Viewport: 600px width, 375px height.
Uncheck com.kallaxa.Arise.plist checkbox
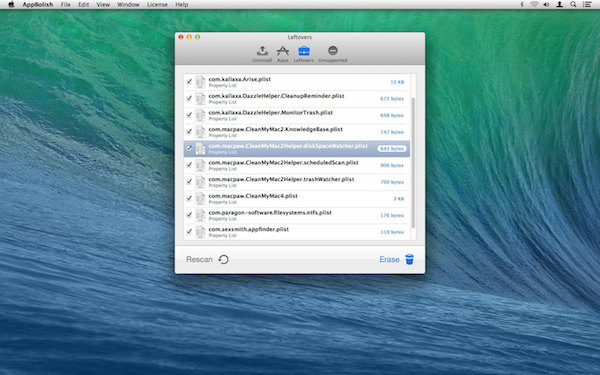[x=189, y=82]
